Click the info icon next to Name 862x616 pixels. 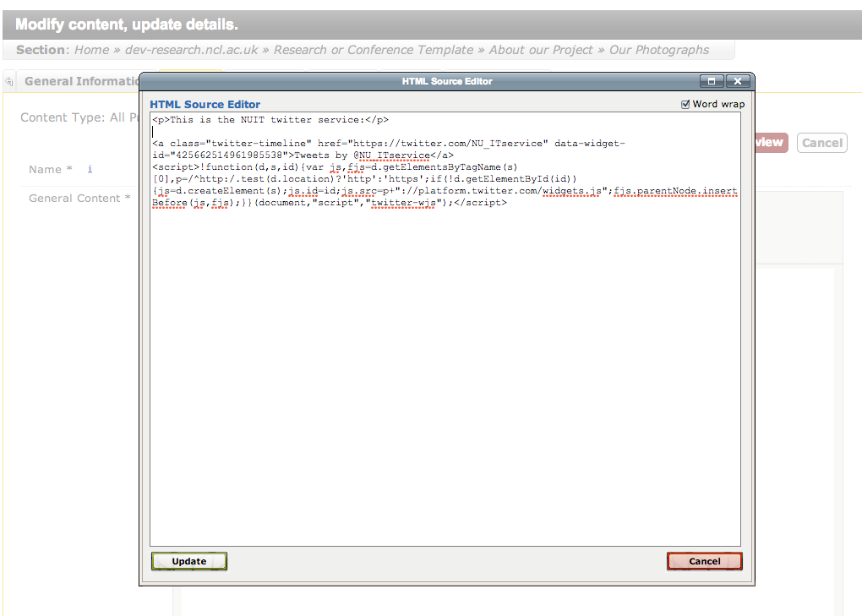[90, 170]
